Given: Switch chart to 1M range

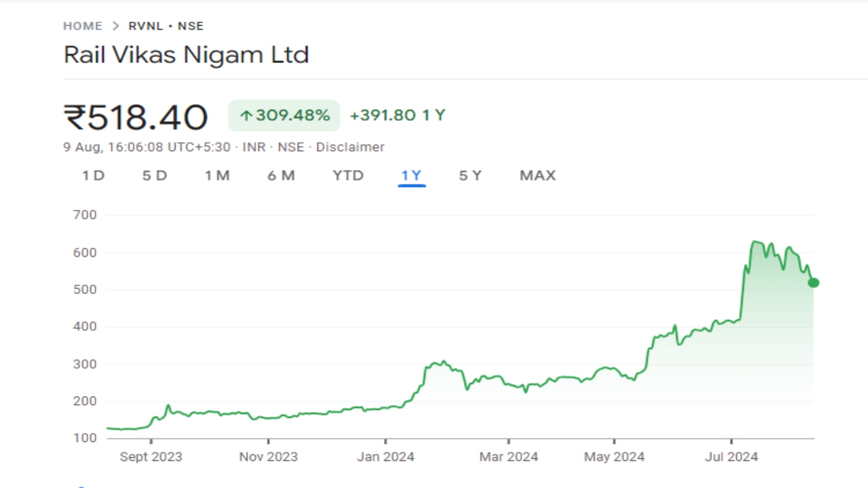Looking at the screenshot, I should (217, 176).
